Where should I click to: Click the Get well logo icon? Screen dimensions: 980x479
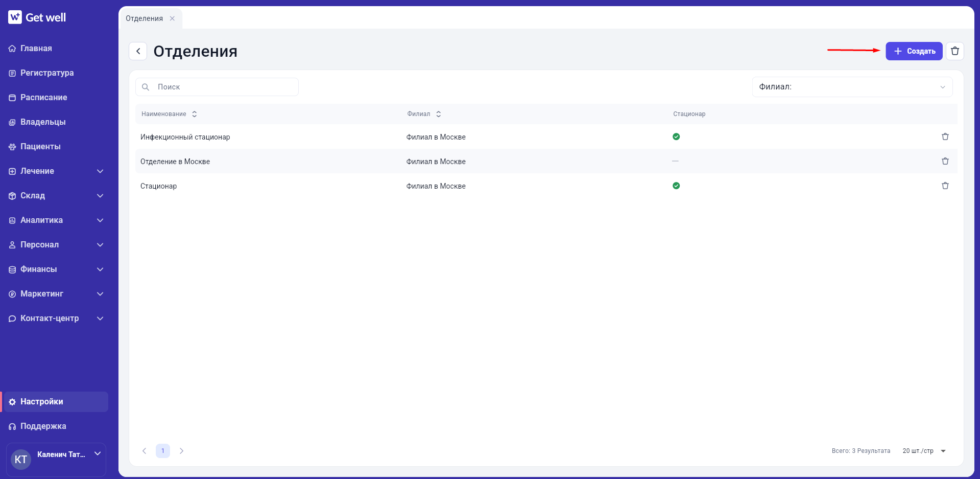pos(15,17)
